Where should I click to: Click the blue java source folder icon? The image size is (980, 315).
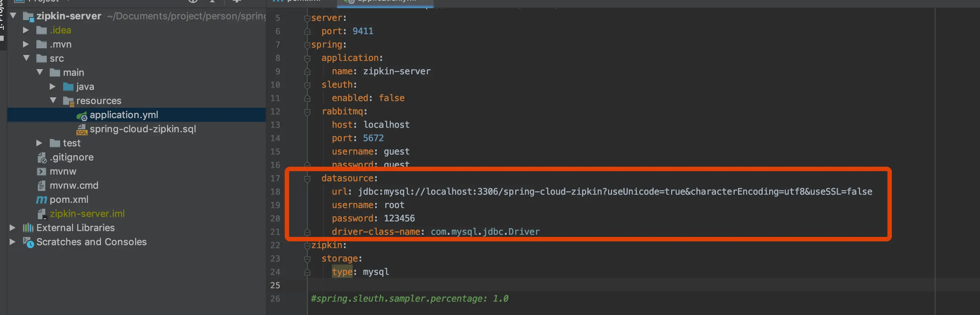(68, 87)
